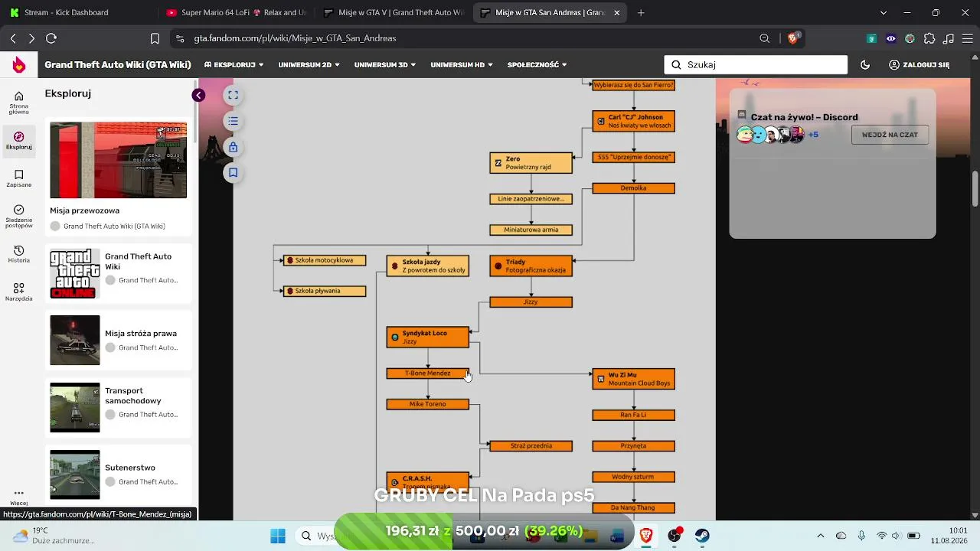Toggle dark theme with moon icon

865,65
